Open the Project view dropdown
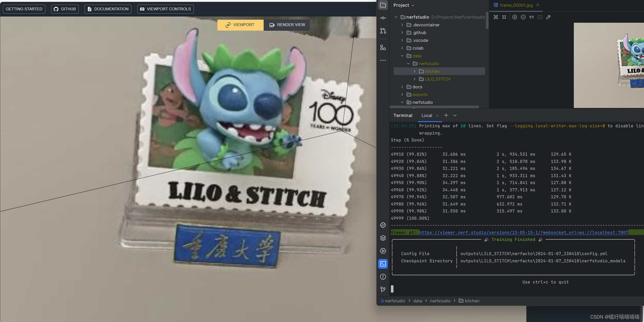644x322 pixels. point(404,5)
